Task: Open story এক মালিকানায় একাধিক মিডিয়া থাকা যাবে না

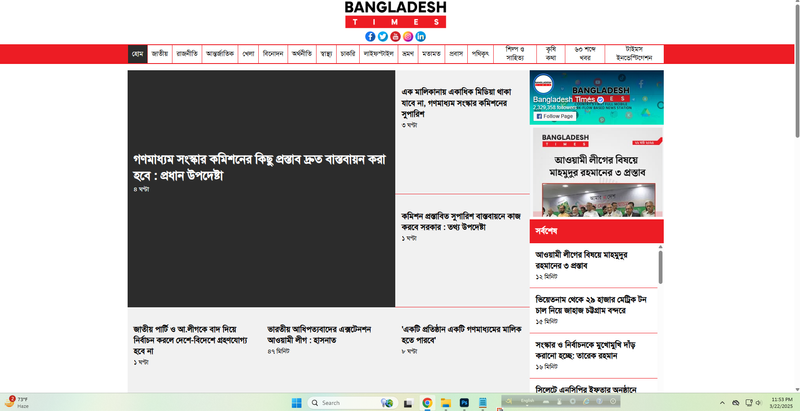Action: coord(456,103)
